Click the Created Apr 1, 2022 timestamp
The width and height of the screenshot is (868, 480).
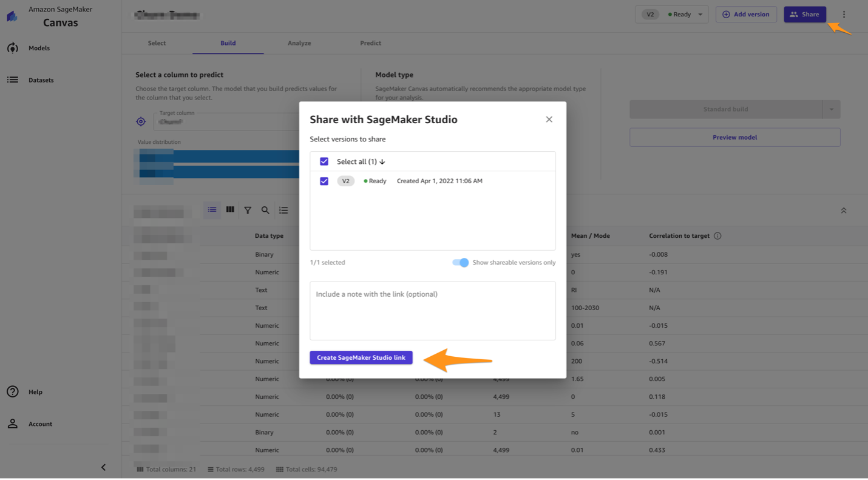click(439, 181)
